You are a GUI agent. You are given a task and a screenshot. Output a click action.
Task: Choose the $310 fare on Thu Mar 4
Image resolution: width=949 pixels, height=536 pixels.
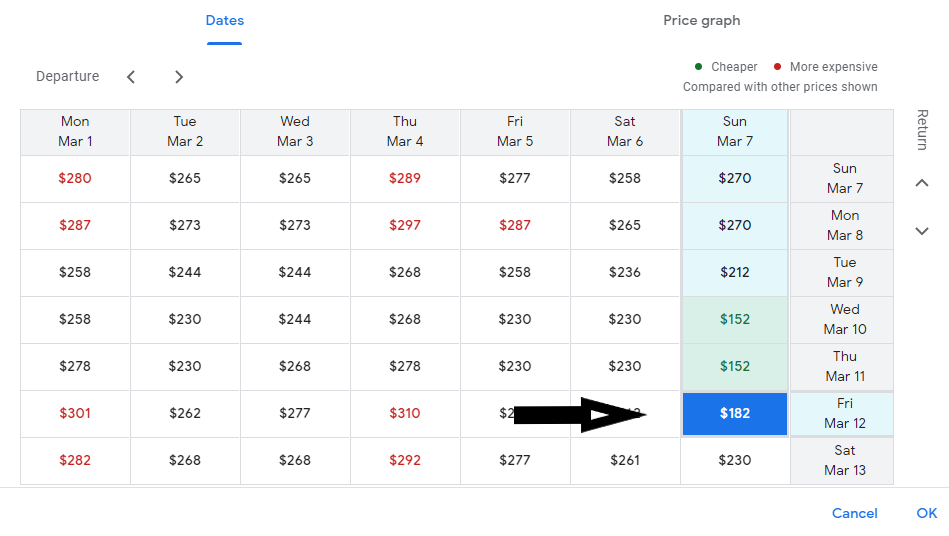tap(405, 413)
